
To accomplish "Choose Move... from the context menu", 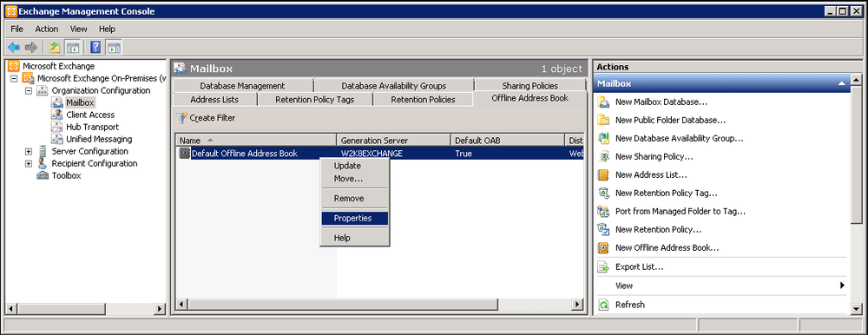I will coord(355,179).
